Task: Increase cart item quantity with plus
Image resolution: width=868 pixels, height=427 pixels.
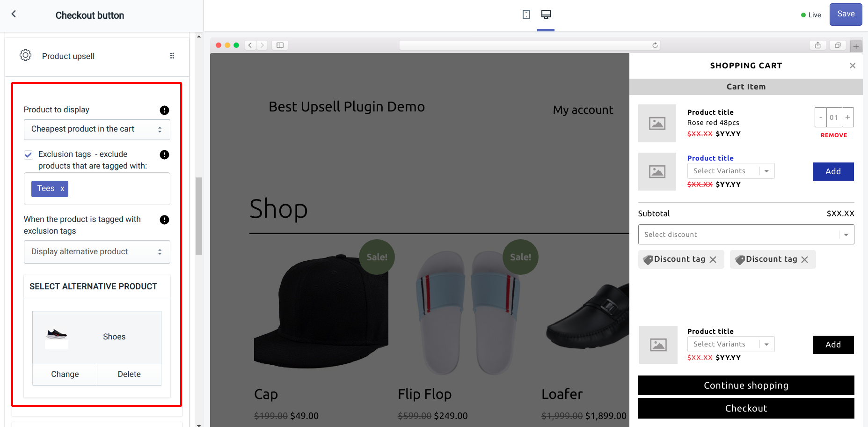Action: click(847, 117)
